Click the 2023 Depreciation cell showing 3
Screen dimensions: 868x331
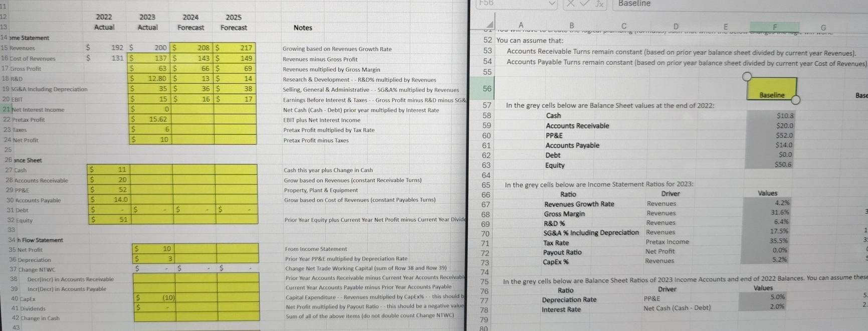pos(154,259)
